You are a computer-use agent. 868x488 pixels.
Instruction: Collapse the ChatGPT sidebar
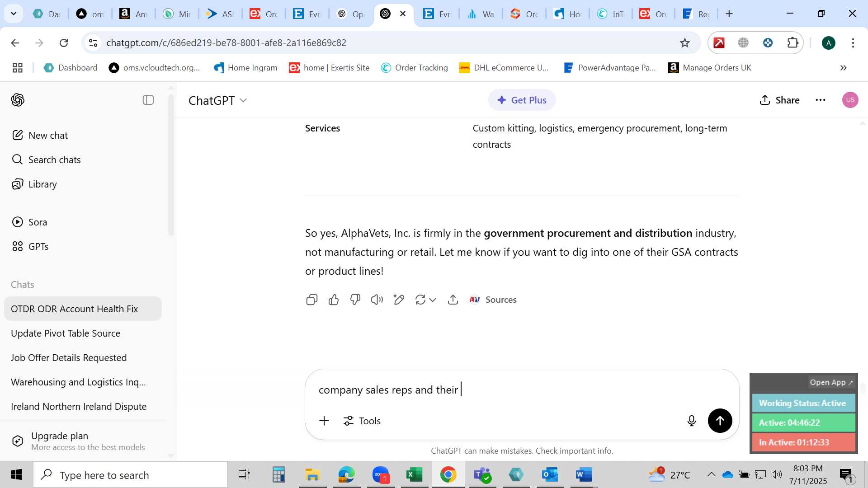tap(148, 100)
